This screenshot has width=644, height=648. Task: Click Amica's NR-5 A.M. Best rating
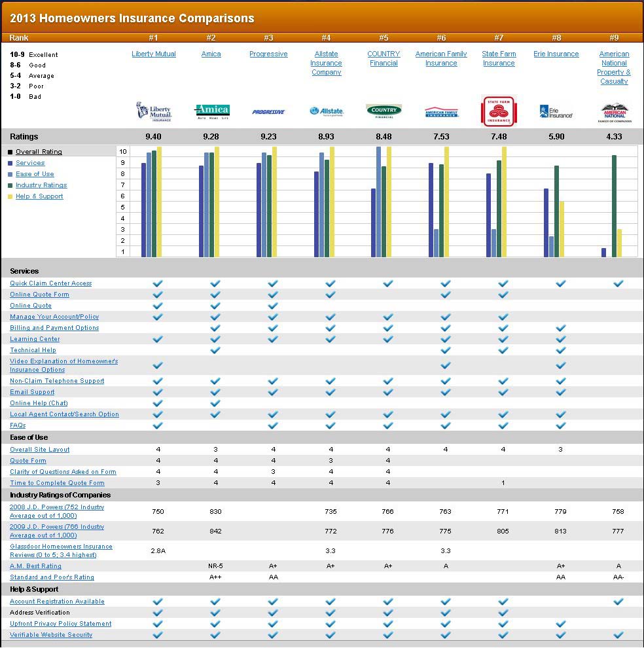click(x=215, y=566)
